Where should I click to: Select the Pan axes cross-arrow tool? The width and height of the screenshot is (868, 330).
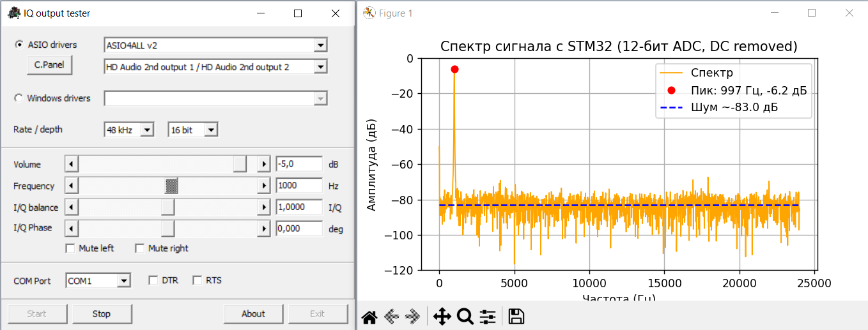click(x=442, y=317)
